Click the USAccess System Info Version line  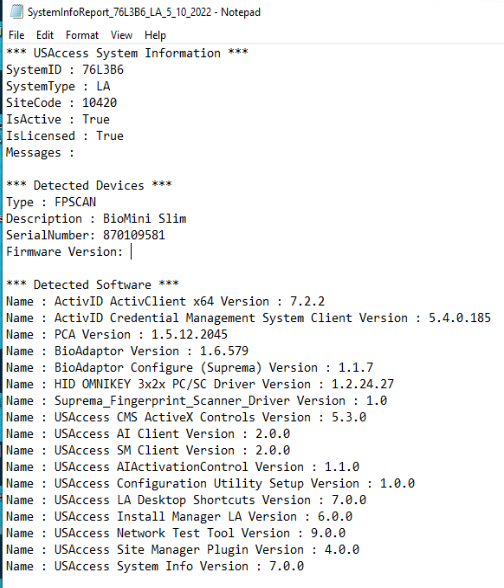[x=155, y=566]
